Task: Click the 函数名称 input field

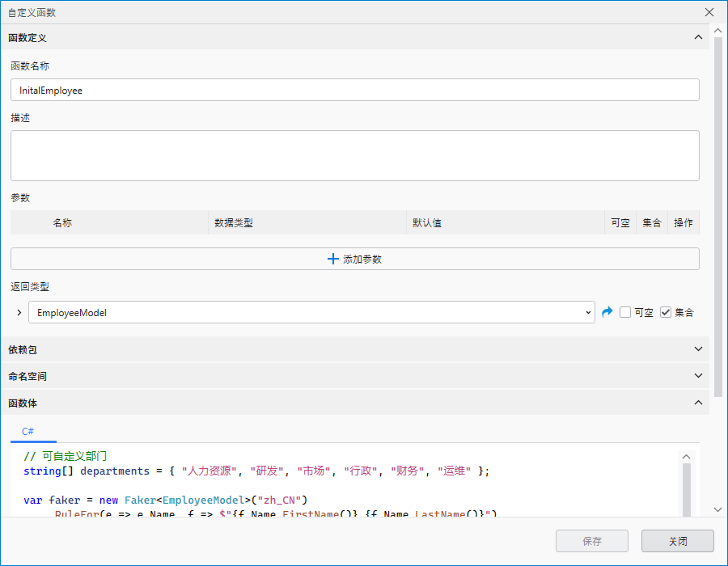Action: [354, 91]
